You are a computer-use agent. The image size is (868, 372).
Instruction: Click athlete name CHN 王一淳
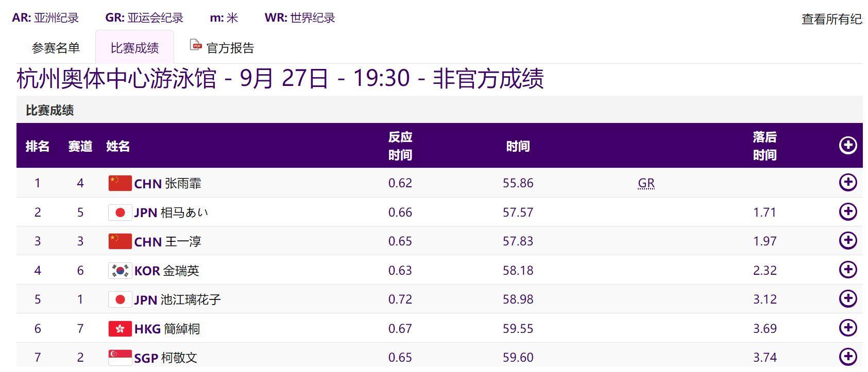click(167, 242)
